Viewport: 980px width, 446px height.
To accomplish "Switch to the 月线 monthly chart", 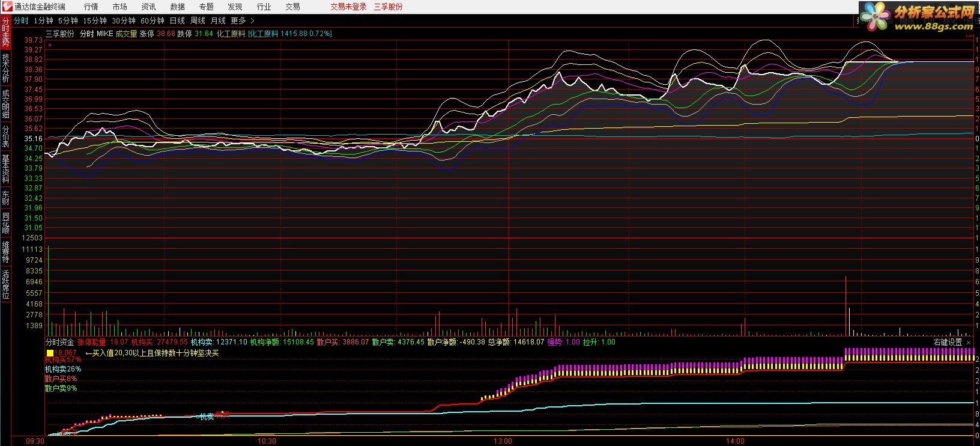I will click(x=218, y=20).
